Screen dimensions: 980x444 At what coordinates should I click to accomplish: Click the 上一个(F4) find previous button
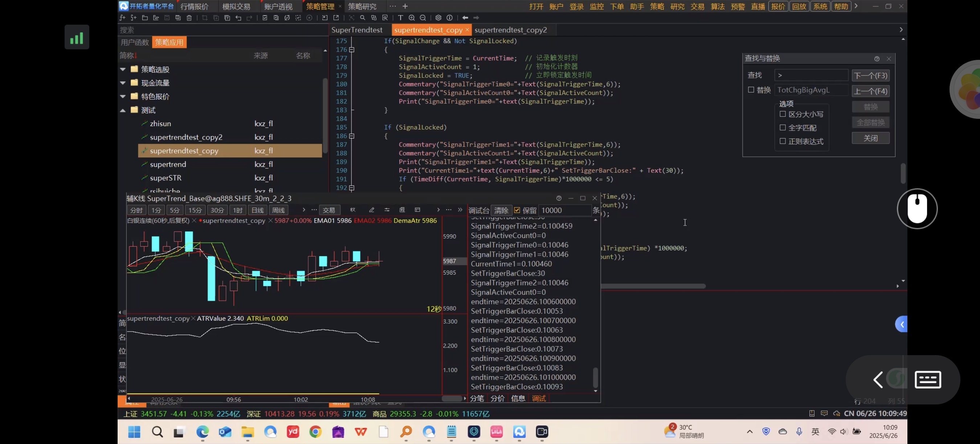[x=870, y=91]
